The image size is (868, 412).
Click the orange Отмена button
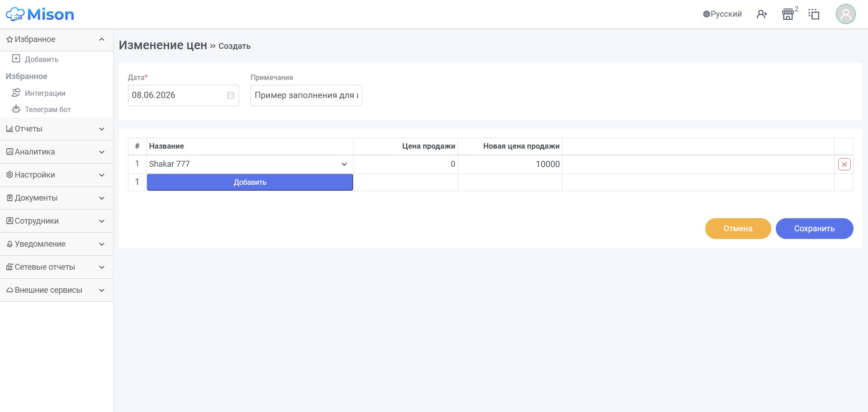738,229
